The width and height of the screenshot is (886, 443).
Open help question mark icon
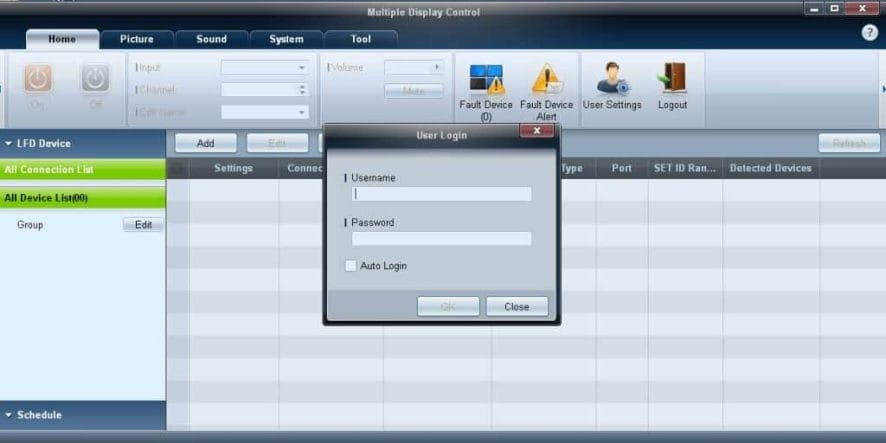[870, 33]
